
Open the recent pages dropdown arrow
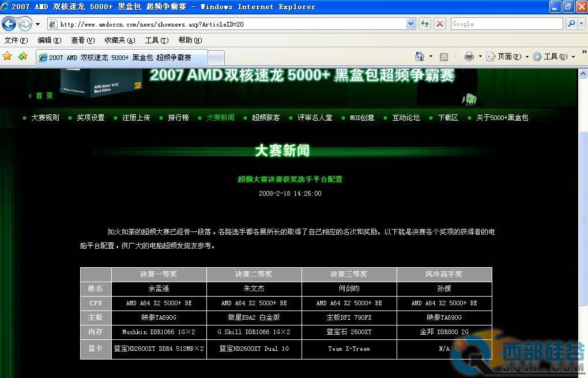[37, 24]
